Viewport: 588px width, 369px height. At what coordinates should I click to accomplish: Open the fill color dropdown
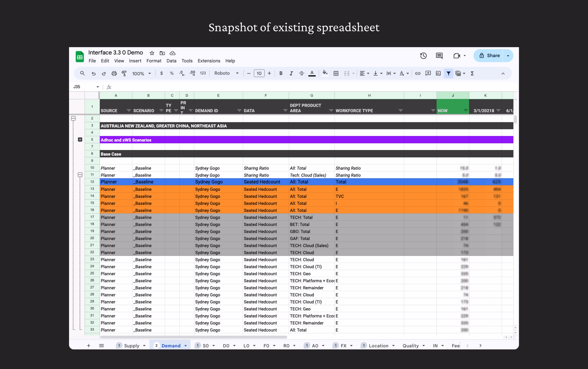tap(325, 73)
